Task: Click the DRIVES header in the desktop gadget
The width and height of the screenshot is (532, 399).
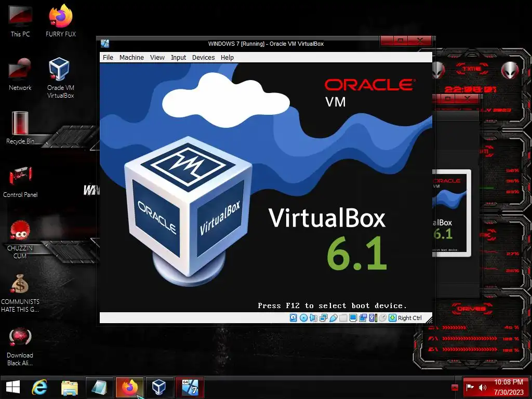Action: (472, 309)
